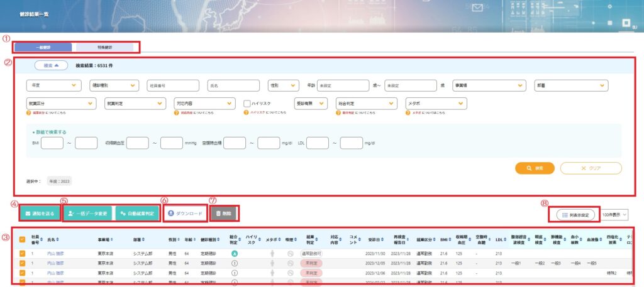Click the 自動就業判定 button
644x287 pixels.
point(137,214)
